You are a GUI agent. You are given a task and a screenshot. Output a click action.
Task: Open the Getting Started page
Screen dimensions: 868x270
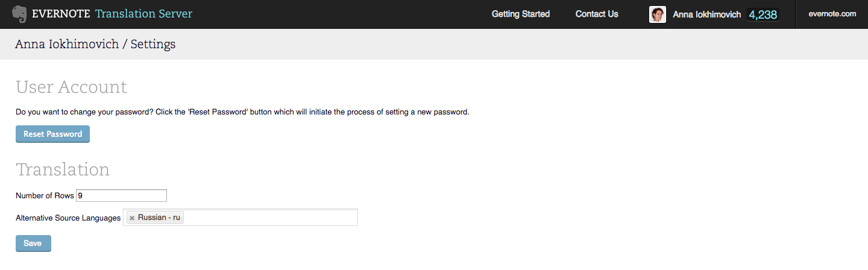(x=521, y=14)
